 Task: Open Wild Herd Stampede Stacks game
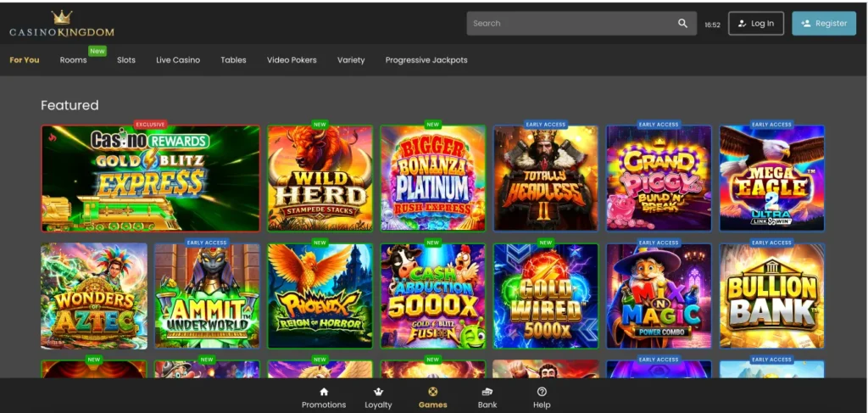pyautogui.click(x=320, y=178)
